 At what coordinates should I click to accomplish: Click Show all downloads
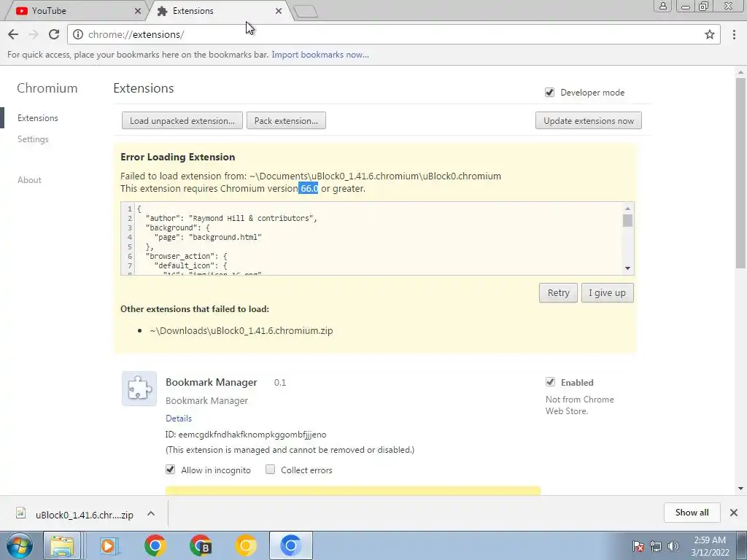pyautogui.click(x=692, y=513)
